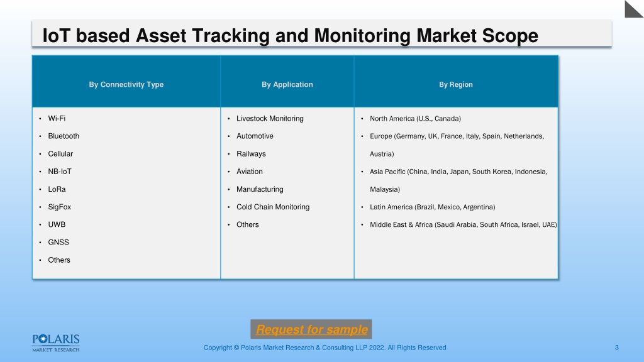The image size is (644, 362).
Task: Select 'Others' under By Application
Action: pyautogui.click(x=247, y=224)
